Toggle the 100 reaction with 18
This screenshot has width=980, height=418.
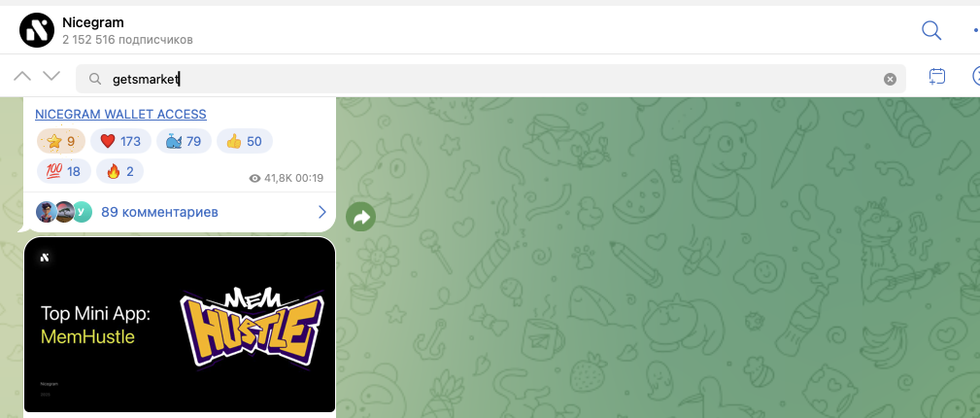tap(64, 171)
